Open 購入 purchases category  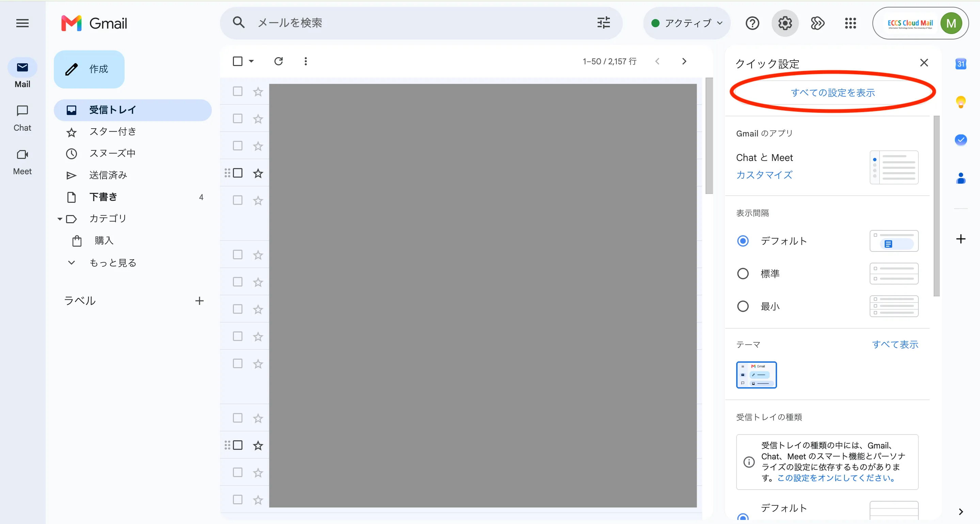tap(132, 241)
